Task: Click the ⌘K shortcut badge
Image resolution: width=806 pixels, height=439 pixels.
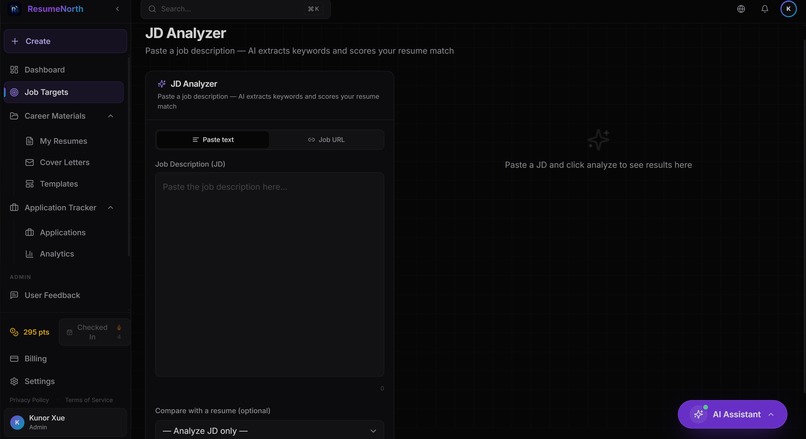Action: (x=314, y=9)
